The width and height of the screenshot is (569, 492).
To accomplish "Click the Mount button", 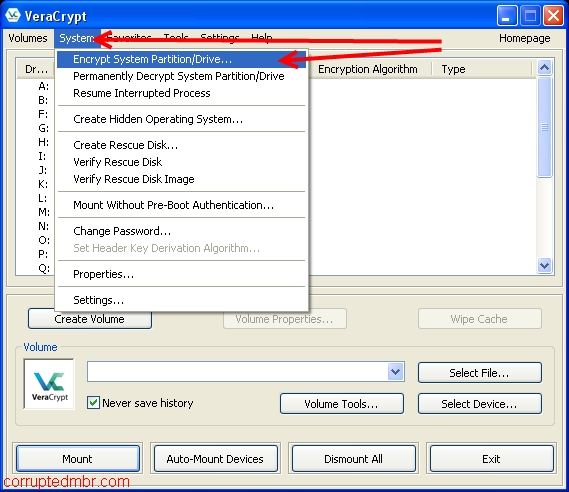I will point(78,459).
